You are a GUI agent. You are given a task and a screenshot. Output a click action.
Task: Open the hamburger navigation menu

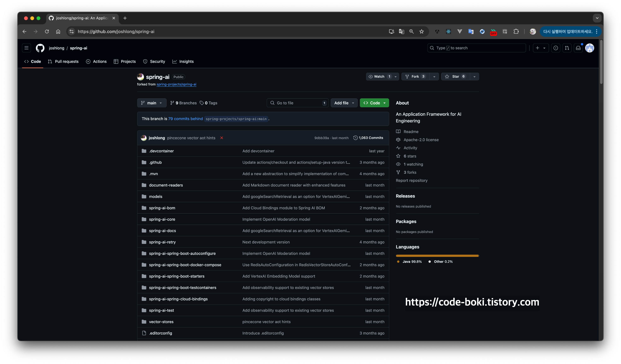tap(26, 48)
